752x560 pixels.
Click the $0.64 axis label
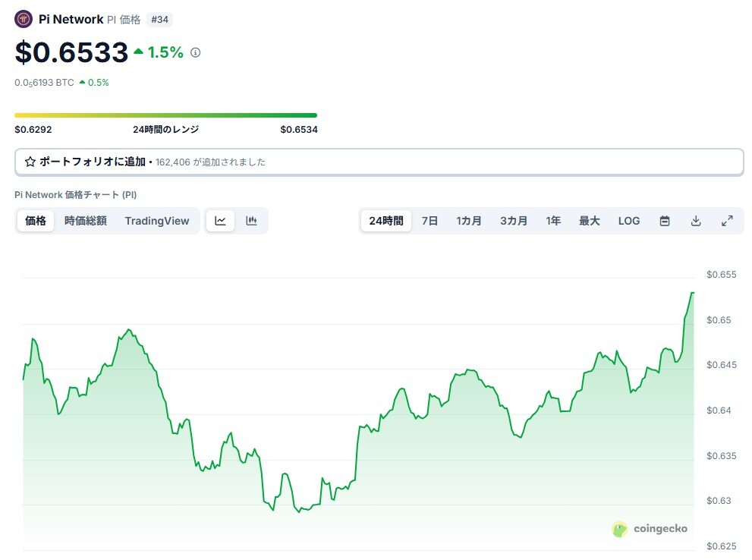(719, 411)
